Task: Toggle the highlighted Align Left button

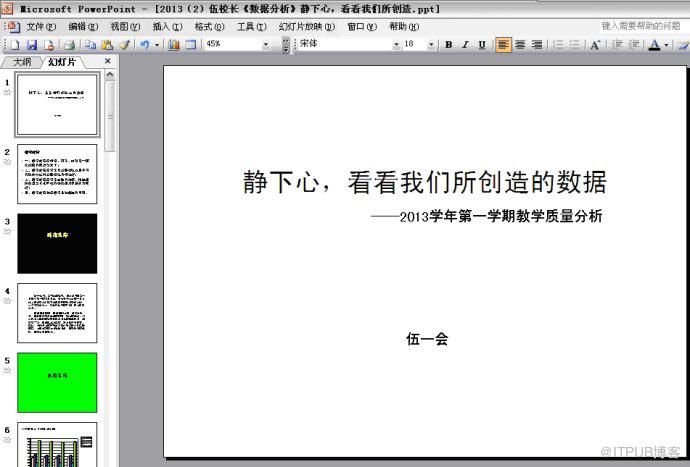Action: coord(503,44)
